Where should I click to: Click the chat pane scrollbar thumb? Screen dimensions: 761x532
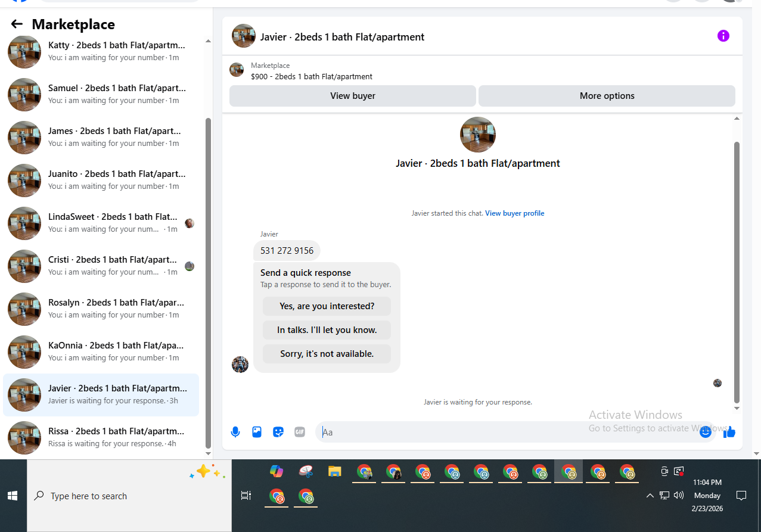point(737,272)
